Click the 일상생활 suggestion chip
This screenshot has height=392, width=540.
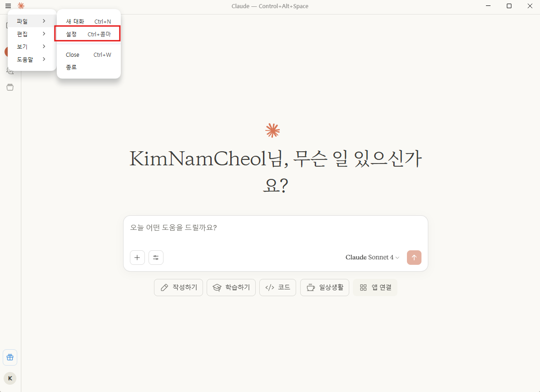(x=325, y=287)
